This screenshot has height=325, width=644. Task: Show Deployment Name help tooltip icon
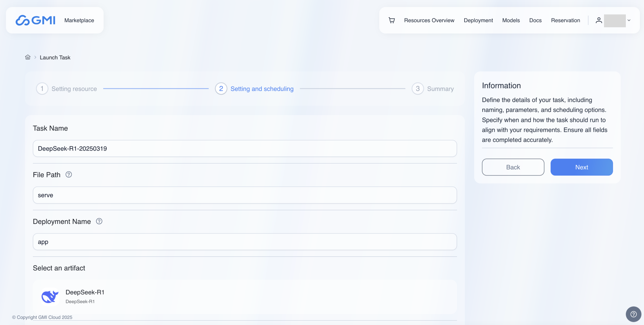point(99,221)
